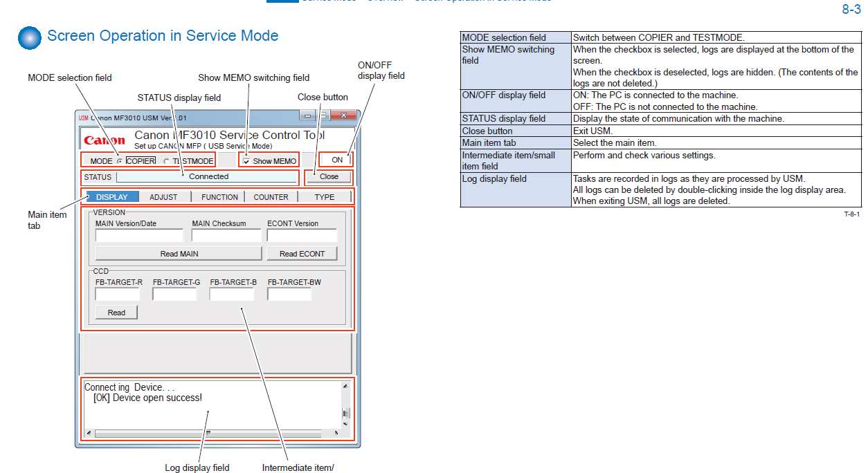The image size is (868, 473).
Task: Click the log's horizontal scroll left arrow
Action: tap(89, 434)
